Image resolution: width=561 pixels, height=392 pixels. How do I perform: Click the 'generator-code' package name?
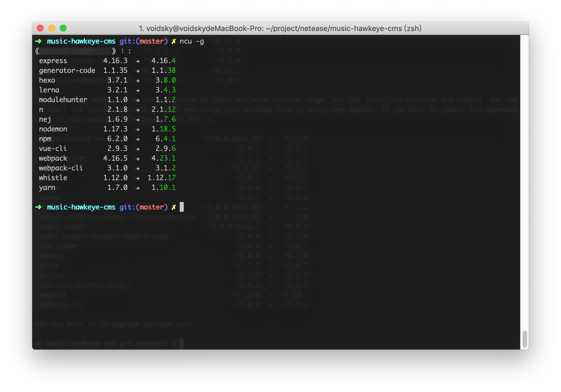(x=67, y=71)
